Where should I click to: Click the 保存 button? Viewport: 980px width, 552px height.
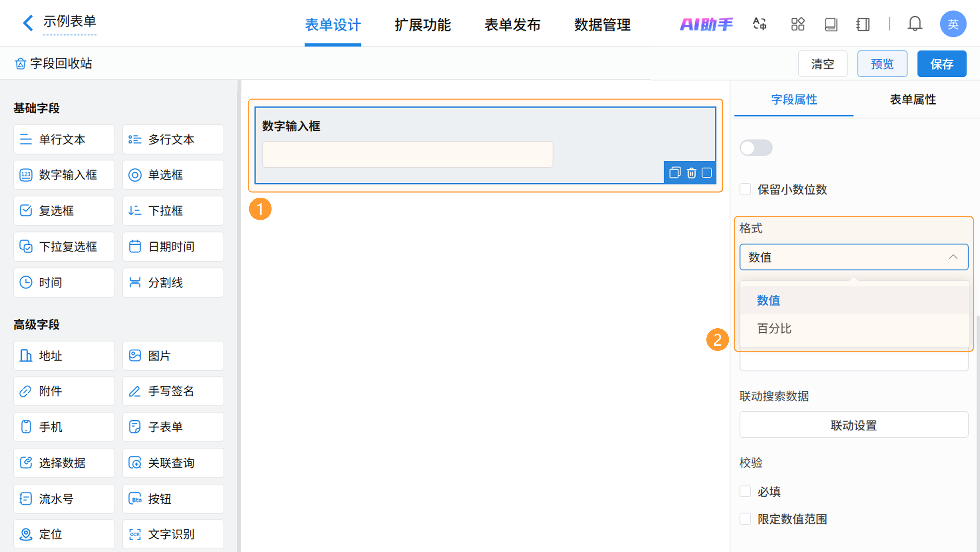coord(941,64)
